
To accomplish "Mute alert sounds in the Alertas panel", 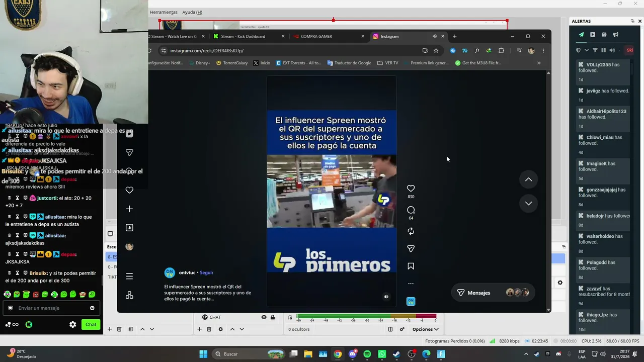I will pyautogui.click(x=612, y=50).
